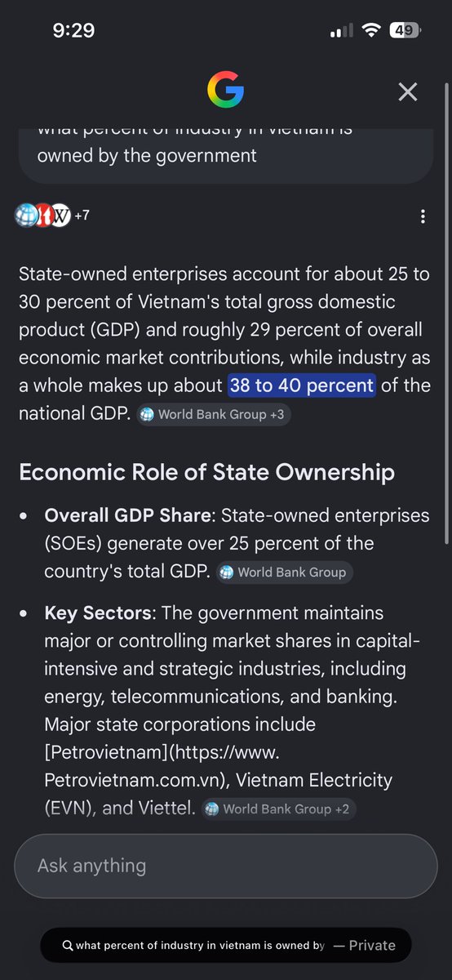The width and height of the screenshot is (452, 980).
Task: Open World Bank Group citation under GDP Share
Action: point(284,572)
